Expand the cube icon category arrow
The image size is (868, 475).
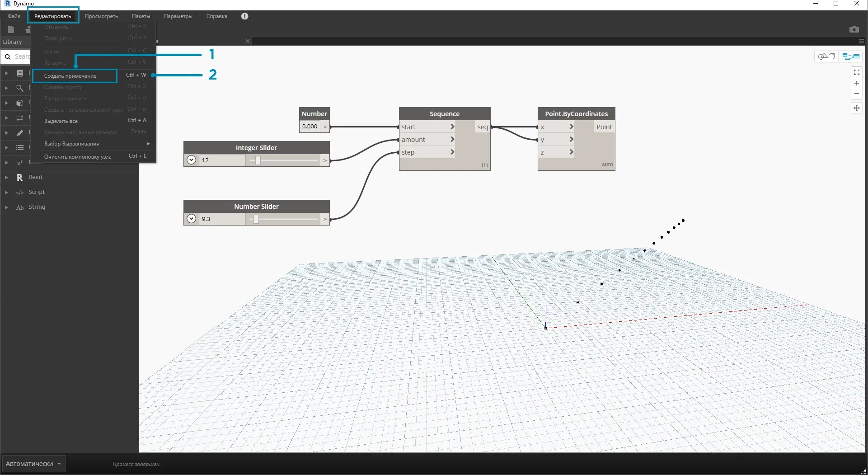6,103
